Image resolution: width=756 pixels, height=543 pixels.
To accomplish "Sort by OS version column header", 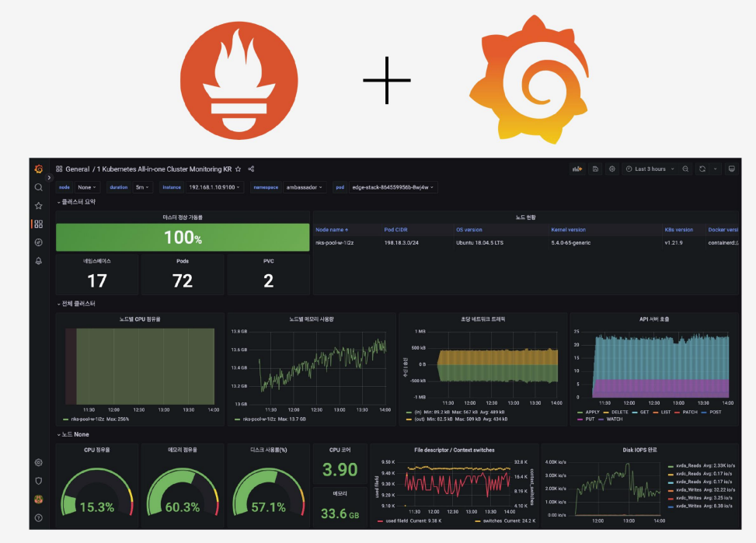I will [469, 230].
